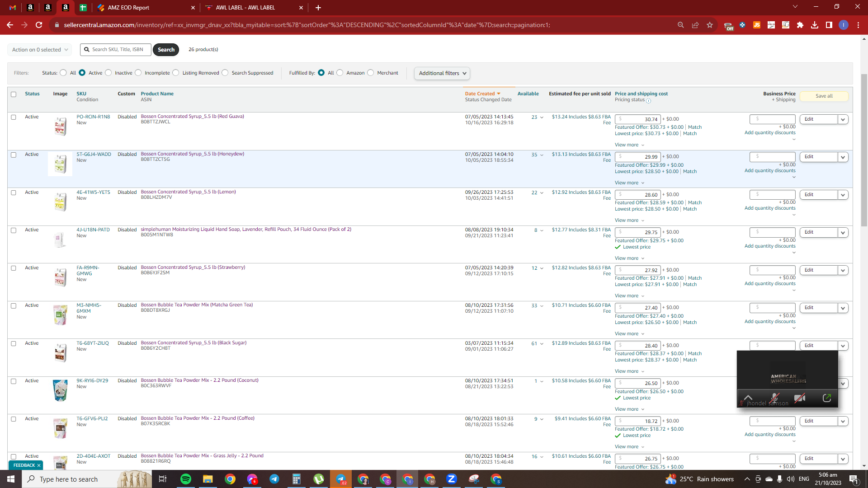Click the Search SKU, Title, ISBN field
868x488 pixels.
[116, 50]
